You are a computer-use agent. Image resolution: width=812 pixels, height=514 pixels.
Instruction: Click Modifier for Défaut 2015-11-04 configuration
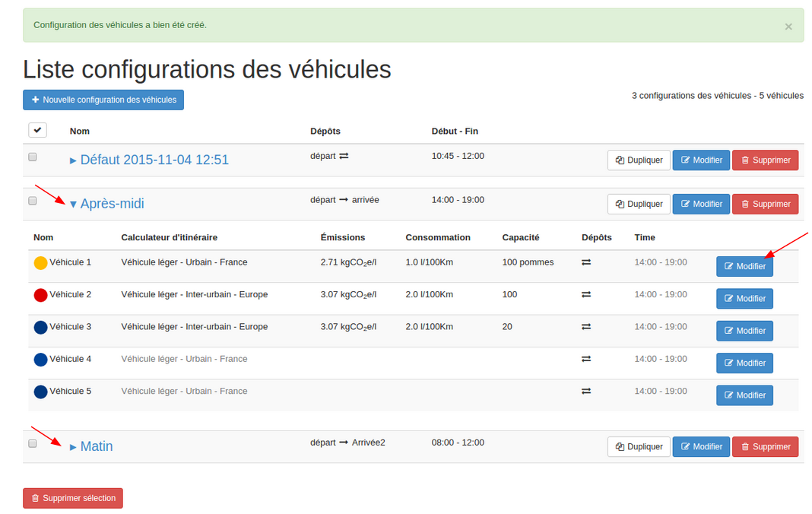(x=701, y=160)
